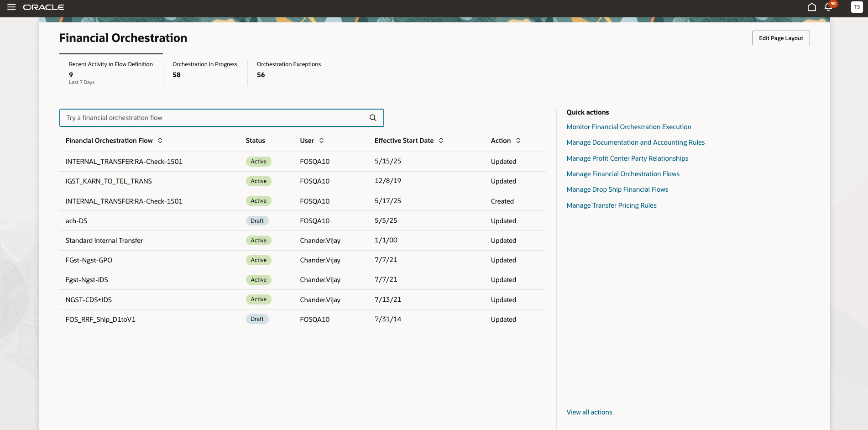
Task: Go to the Home icon
Action: pyautogui.click(x=811, y=7)
